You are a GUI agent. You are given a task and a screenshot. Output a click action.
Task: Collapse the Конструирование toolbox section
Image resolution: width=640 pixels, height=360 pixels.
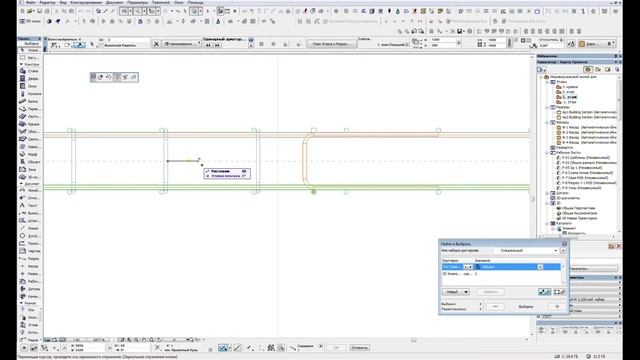click(x=21, y=64)
